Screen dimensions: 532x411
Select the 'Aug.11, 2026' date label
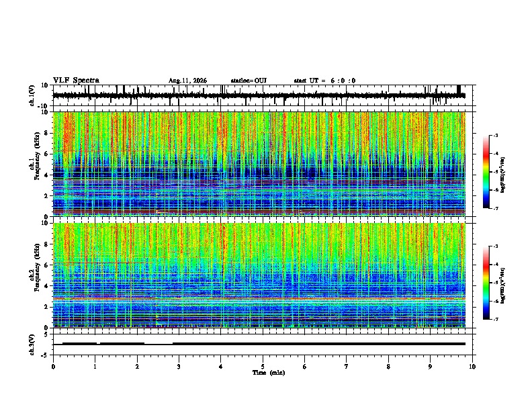click(x=187, y=81)
